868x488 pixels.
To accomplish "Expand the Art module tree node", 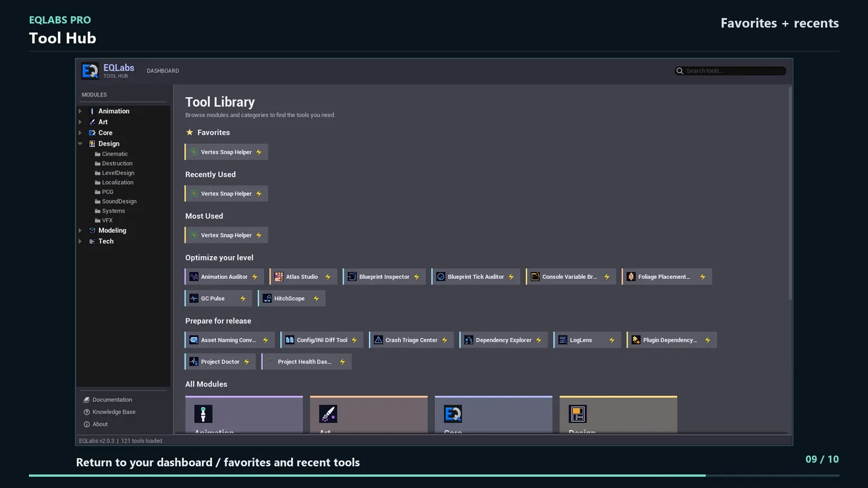I will pyautogui.click(x=80, y=122).
